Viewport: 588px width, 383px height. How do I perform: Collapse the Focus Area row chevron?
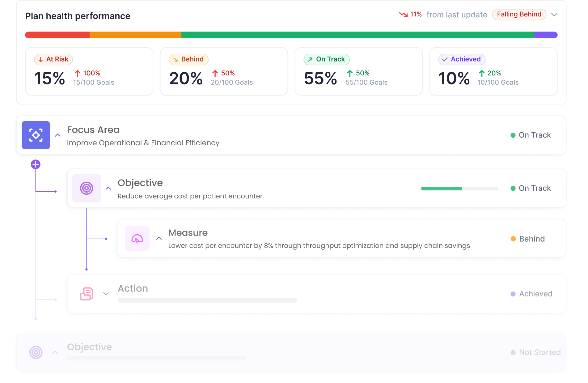click(x=57, y=135)
